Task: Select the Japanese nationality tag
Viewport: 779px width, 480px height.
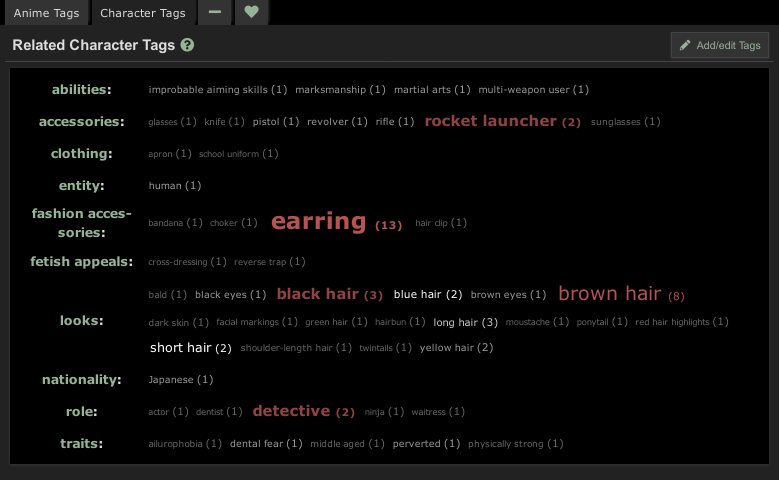Action: tap(171, 380)
